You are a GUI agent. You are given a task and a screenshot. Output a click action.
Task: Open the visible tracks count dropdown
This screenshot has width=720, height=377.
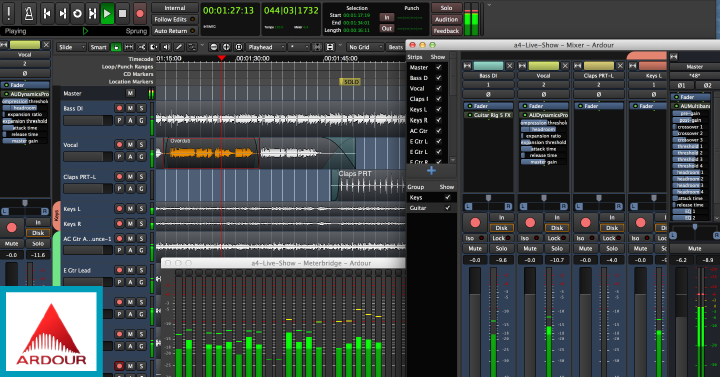click(298, 47)
